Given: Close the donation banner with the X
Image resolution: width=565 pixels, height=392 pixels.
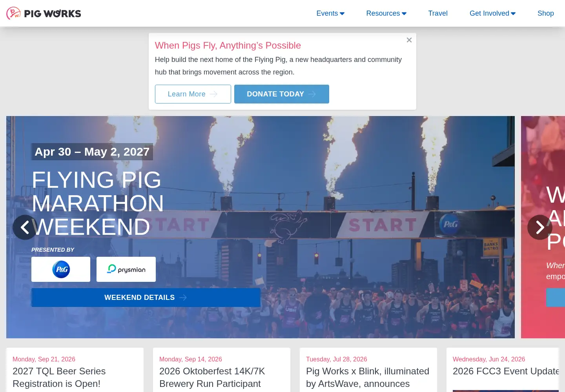Looking at the screenshot, I should tap(409, 40).
